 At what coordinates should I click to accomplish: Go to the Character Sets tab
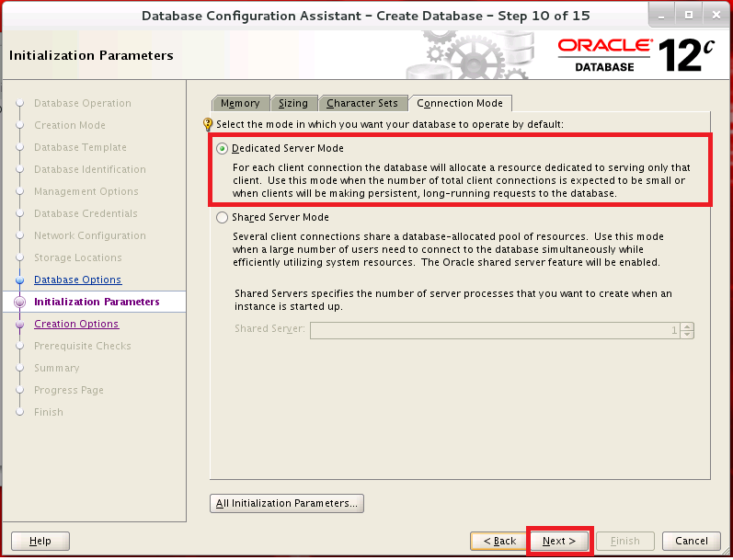362,103
